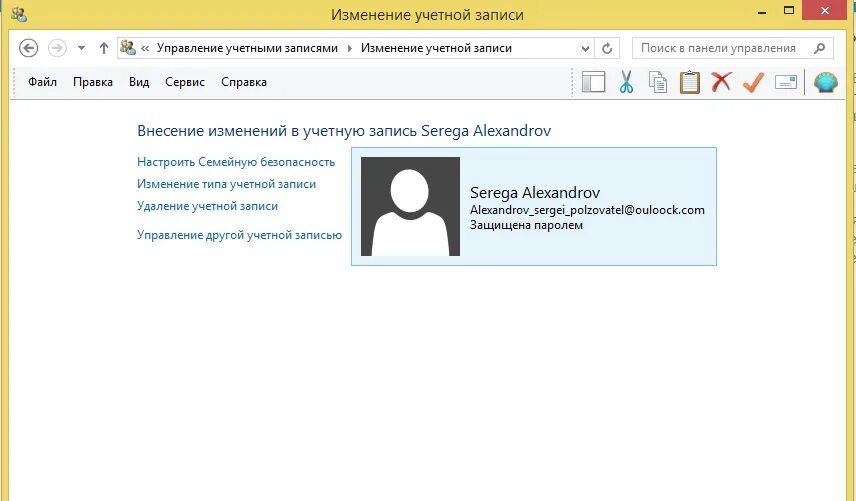The height and width of the screenshot is (501, 856).
Task: Click the Back navigation arrow
Action: coord(28,48)
